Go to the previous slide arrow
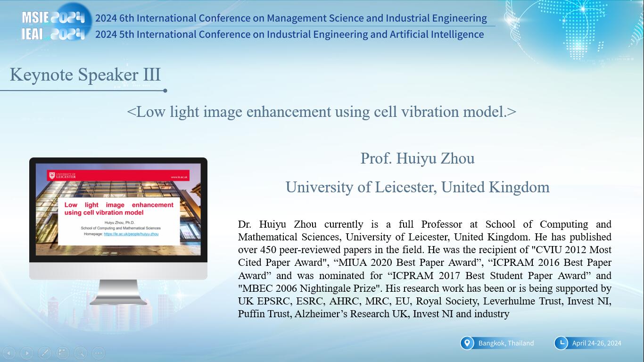 (9, 353)
